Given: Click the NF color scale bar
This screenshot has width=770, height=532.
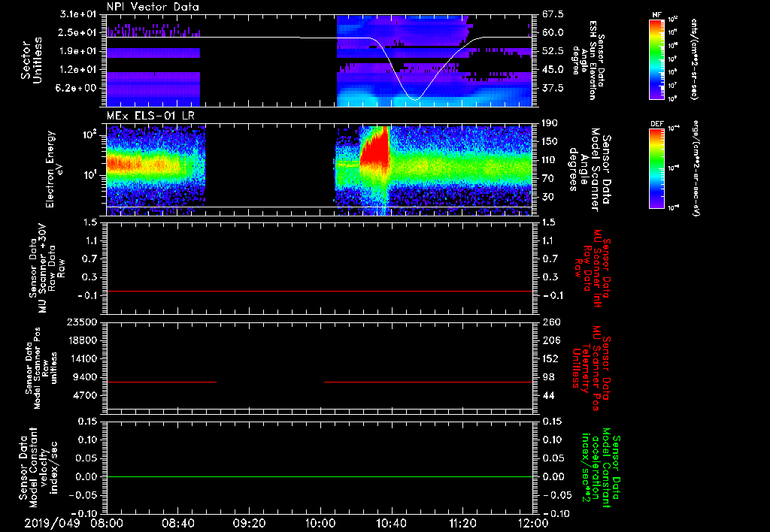Looking at the screenshot, I should pos(657,59).
